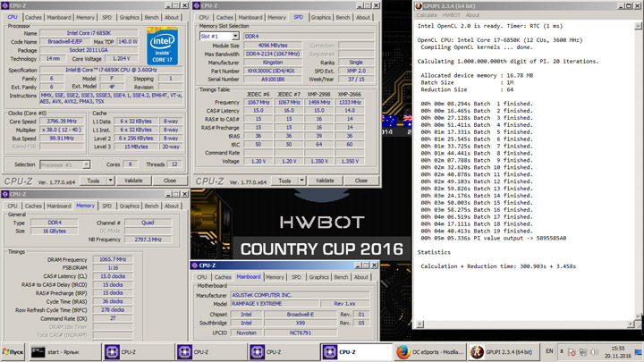Click the 'Calculation + Reduction time' result line
The width and height of the screenshot is (644, 362).
click(x=498, y=266)
